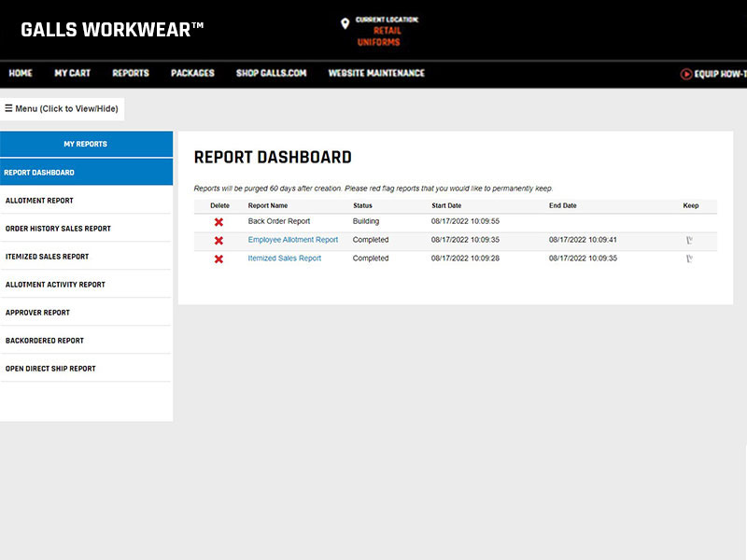The width and height of the screenshot is (747, 560).
Task: Visit Shop Galls.com link
Action: pyautogui.click(x=271, y=73)
